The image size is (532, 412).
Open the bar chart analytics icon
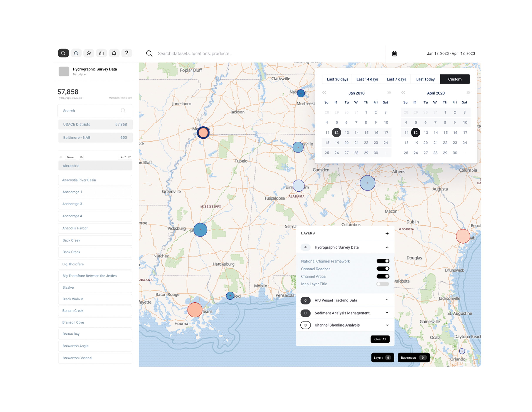pyautogui.click(x=101, y=53)
